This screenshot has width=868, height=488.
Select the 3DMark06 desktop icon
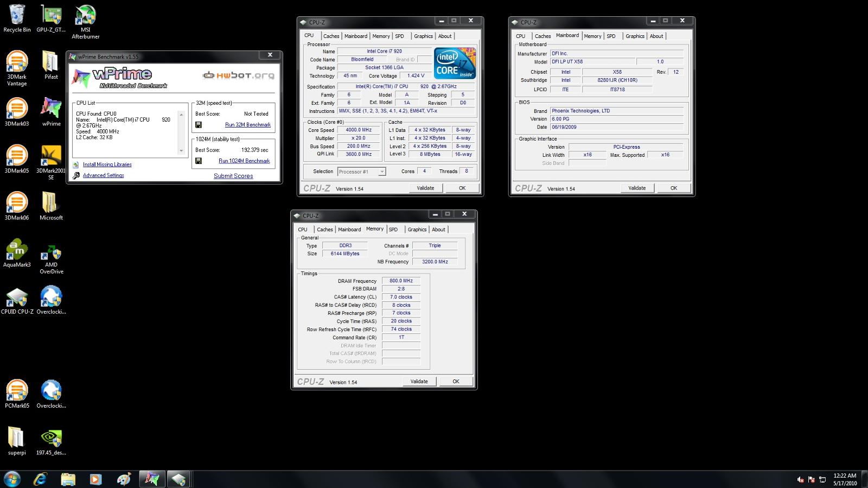tap(17, 206)
